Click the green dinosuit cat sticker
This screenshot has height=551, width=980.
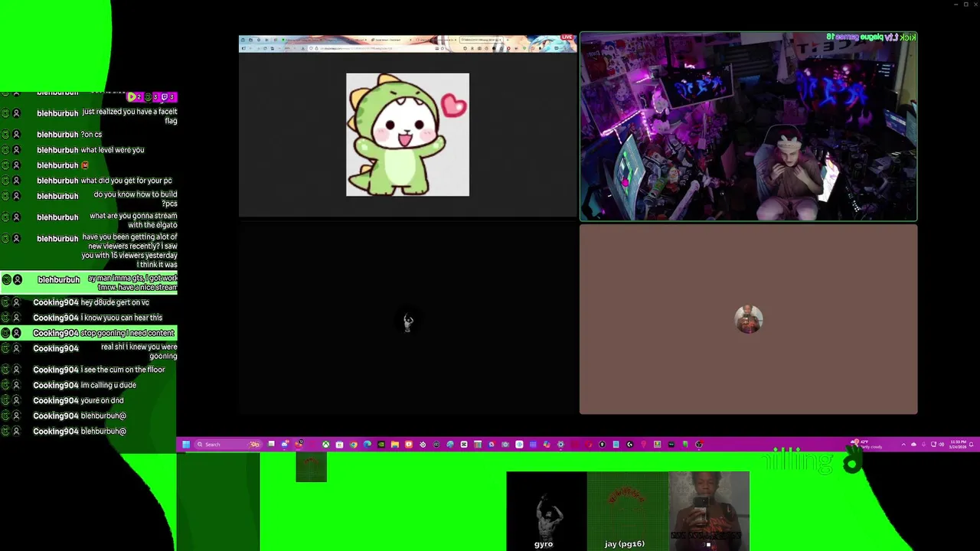point(407,135)
